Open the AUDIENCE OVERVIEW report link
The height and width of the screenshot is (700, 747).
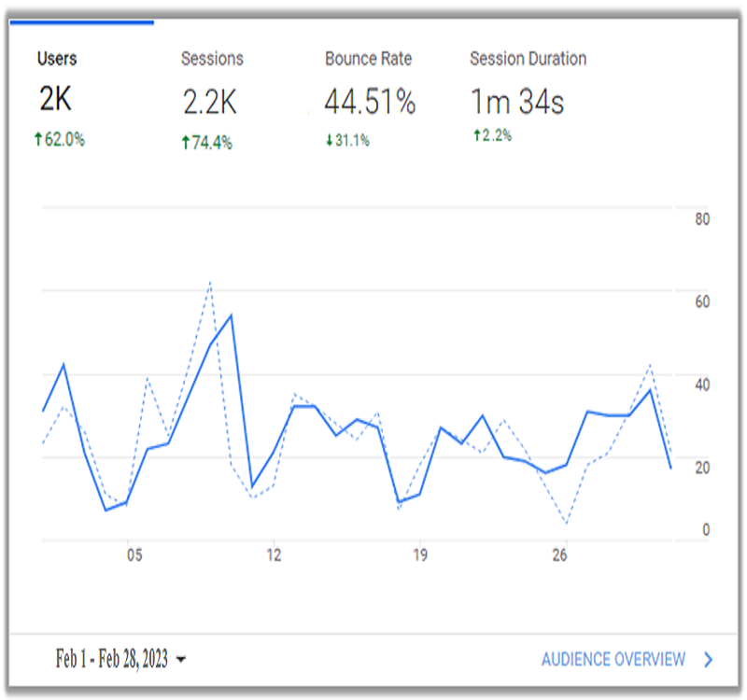tap(613, 660)
